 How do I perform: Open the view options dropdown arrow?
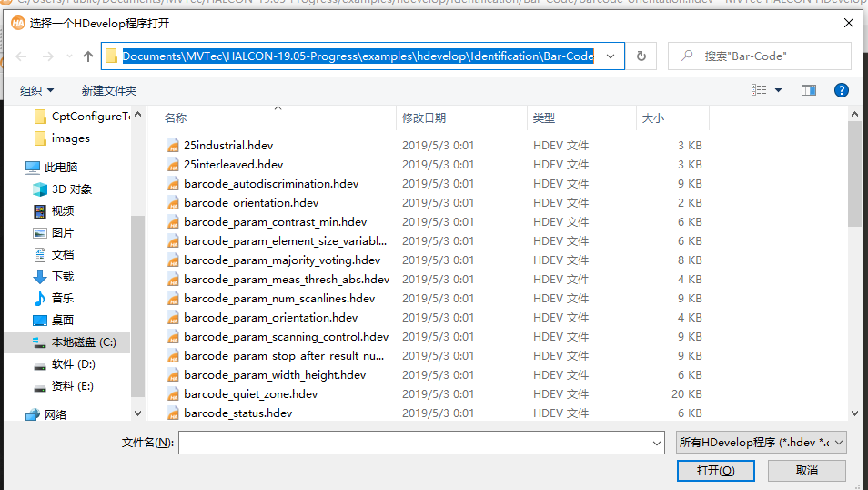click(x=778, y=90)
